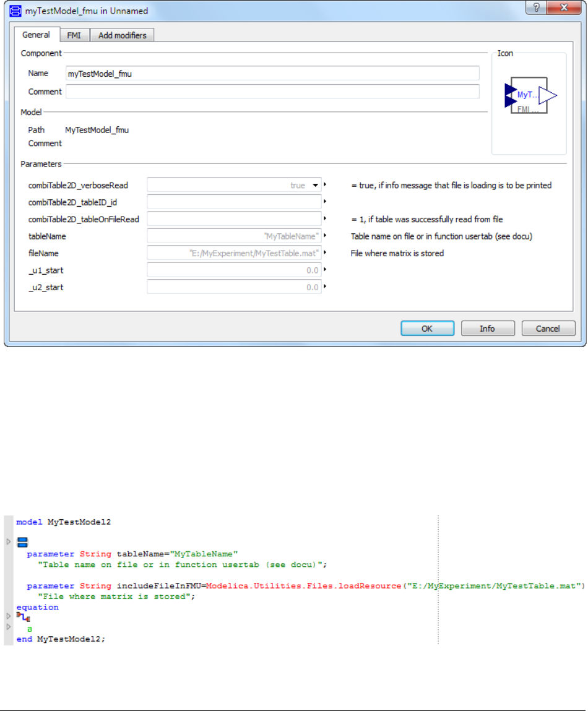The width and height of the screenshot is (588, 711).
Task: Confirm the dialog with OK
Action: (x=427, y=329)
